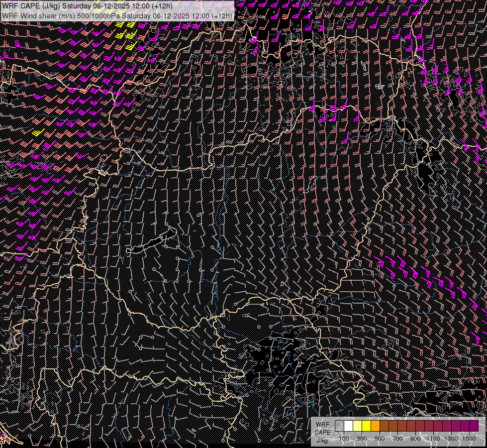Click the 1500 legend label

(469, 439)
